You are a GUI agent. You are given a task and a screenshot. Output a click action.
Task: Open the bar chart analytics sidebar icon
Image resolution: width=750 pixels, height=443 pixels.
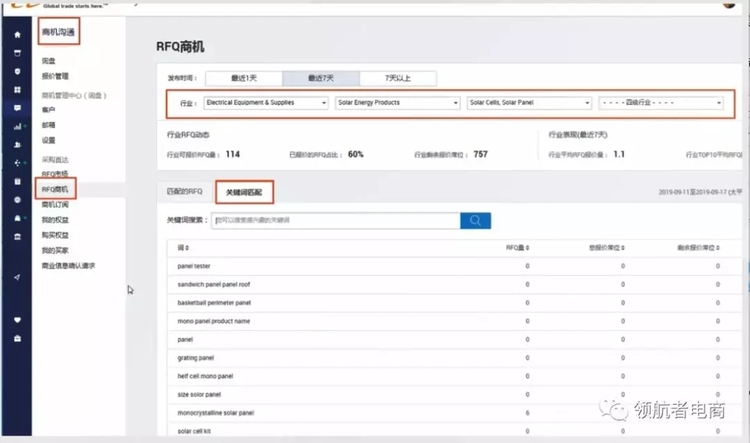tap(17, 126)
